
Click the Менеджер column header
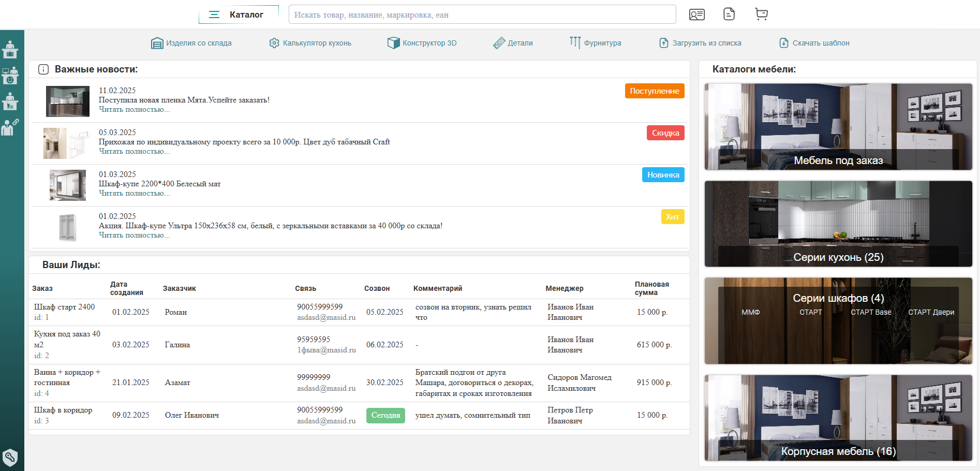tap(565, 288)
